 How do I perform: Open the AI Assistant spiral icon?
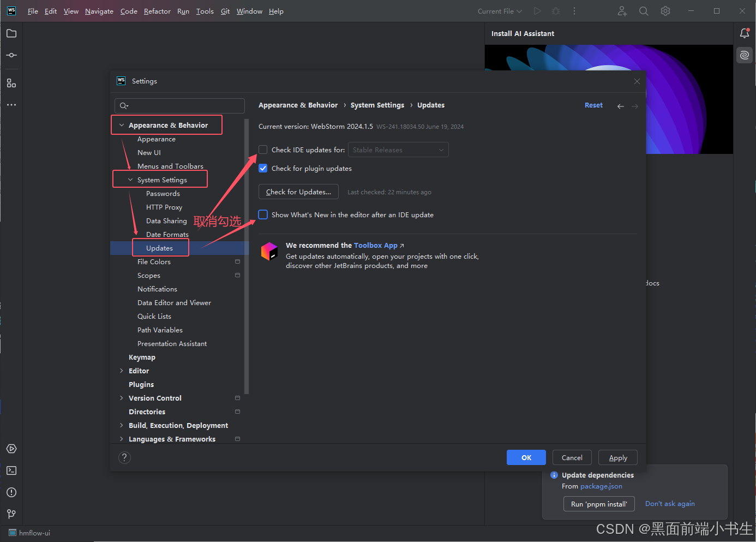click(x=745, y=55)
